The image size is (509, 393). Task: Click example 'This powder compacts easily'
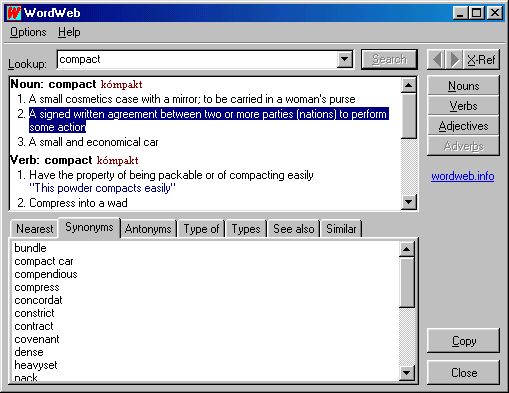click(x=102, y=188)
